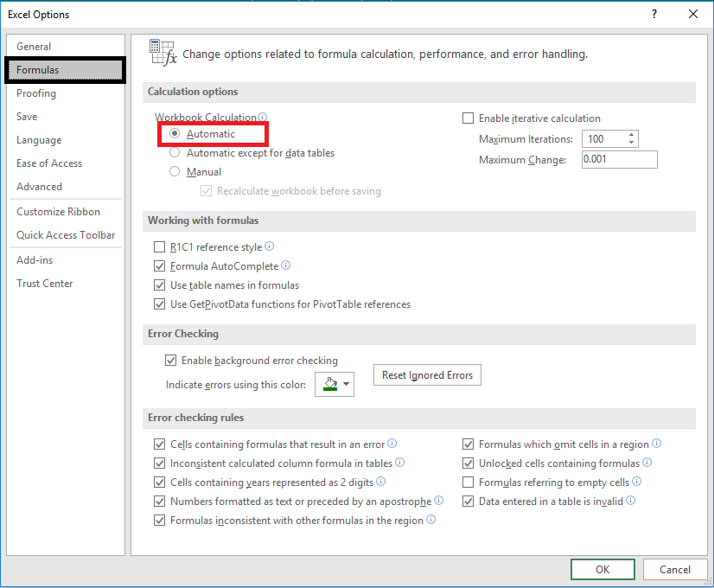Click info icon next to Workbook Calculation
The image size is (714, 588).
pyautogui.click(x=263, y=117)
